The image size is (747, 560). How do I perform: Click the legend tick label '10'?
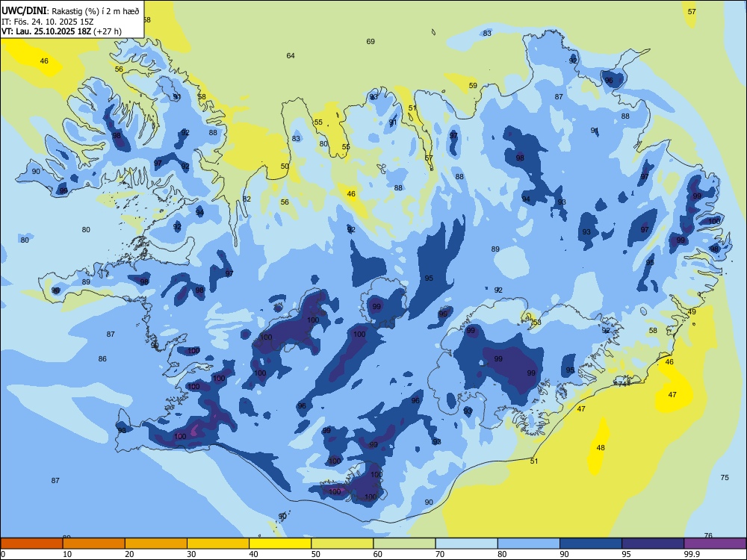pyautogui.click(x=67, y=554)
